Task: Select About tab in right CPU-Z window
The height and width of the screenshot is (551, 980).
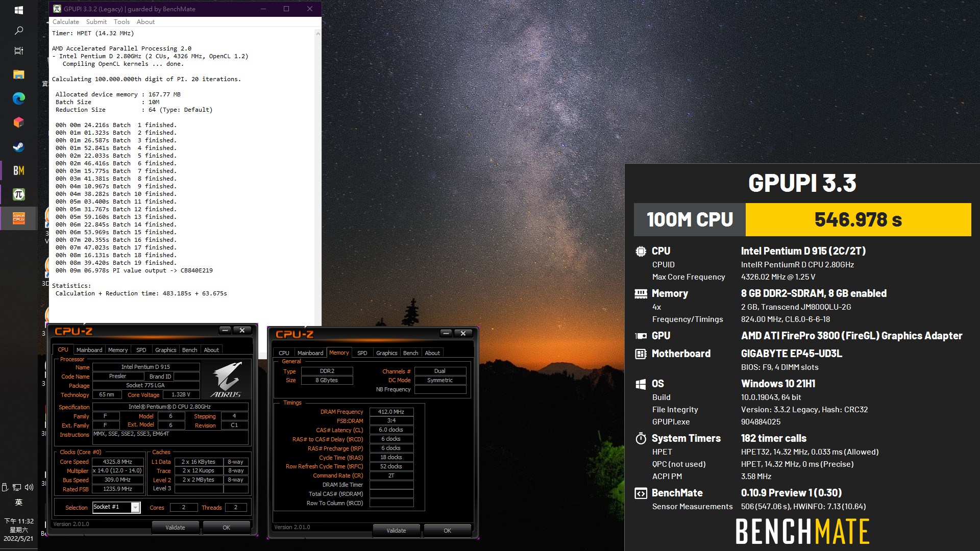Action: tap(432, 353)
